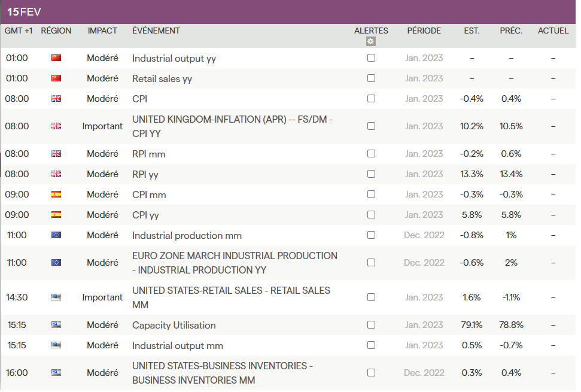
Task: Open Euro Zone Industrial Production YY event
Action: pyautogui.click(x=235, y=263)
